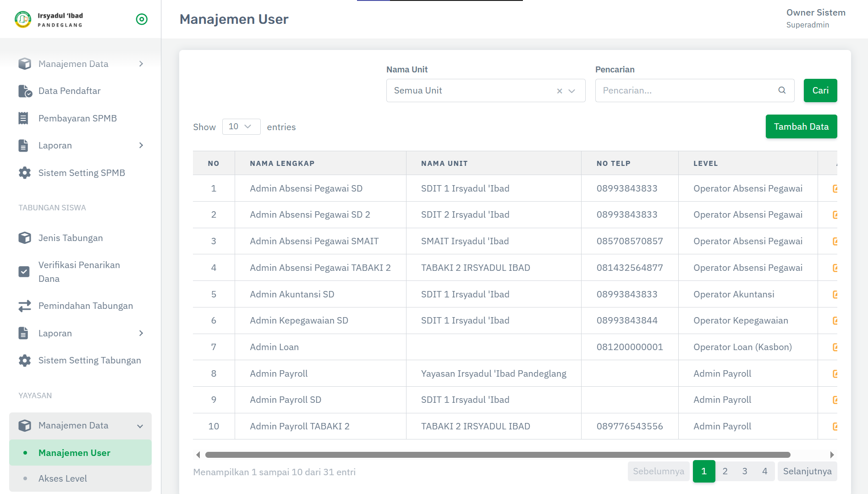Edit row Admin Payroll SD
This screenshot has width=868, height=494.
coord(835,400)
